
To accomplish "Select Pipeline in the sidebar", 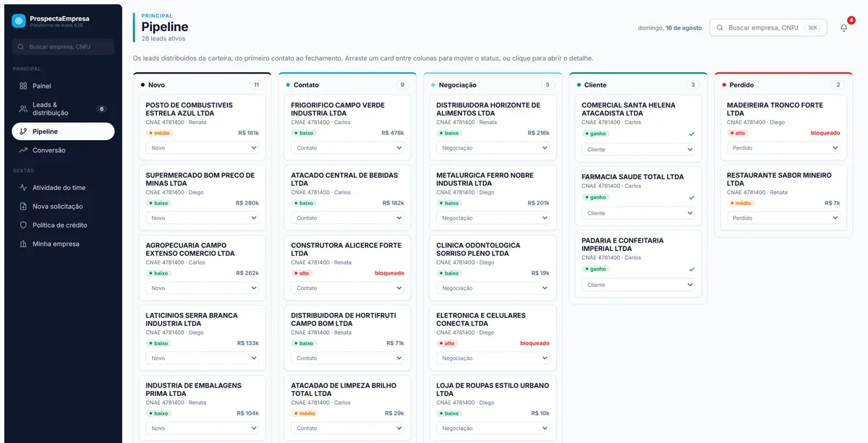I will pyautogui.click(x=63, y=132).
